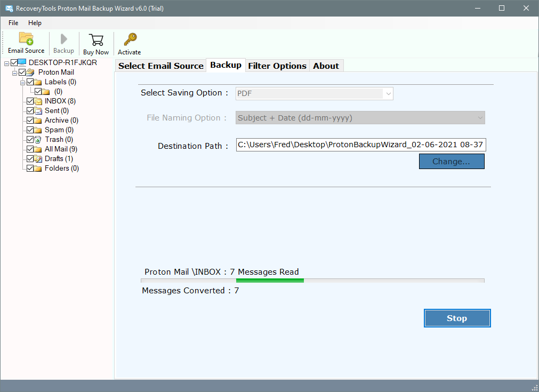The height and width of the screenshot is (392, 539).
Task: Open the Select Saving Option dropdown
Action: 314,93
